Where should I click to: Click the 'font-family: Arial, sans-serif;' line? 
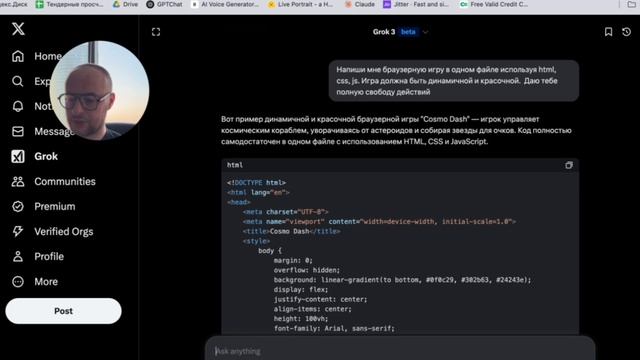tap(334, 329)
